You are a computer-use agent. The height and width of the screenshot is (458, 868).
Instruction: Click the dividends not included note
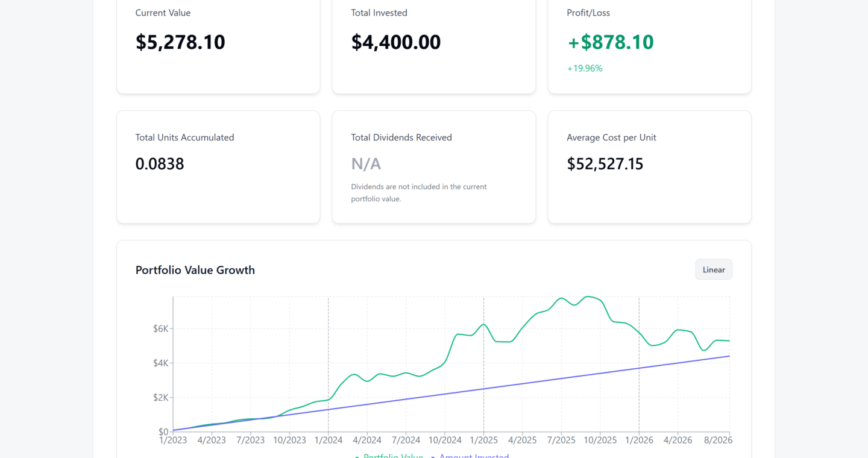coord(419,193)
